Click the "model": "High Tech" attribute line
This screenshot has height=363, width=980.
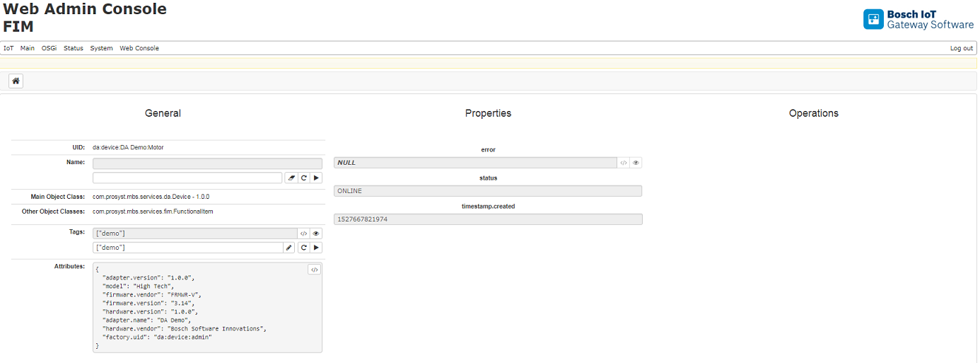[x=138, y=286]
